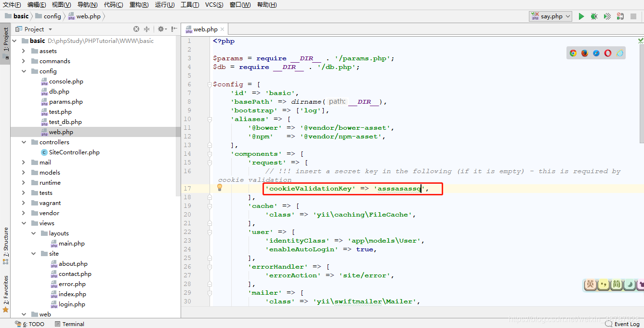Expand the commands folder
The height and width of the screenshot is (328, 644).
coord(24,61)
